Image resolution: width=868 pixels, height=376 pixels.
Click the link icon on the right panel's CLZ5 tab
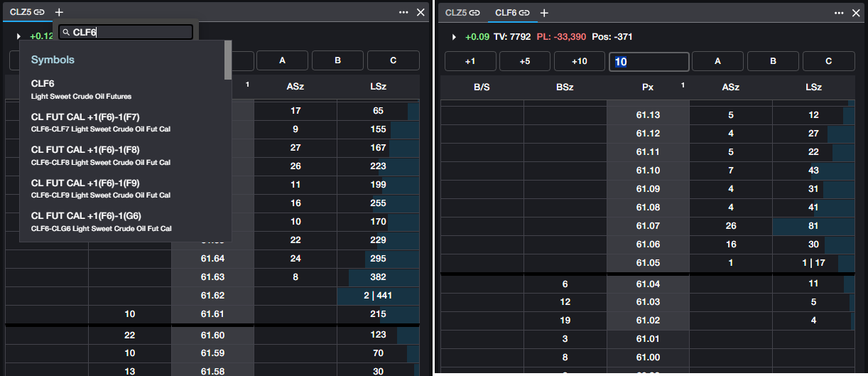pyautogui.click(x=474, y=13)
